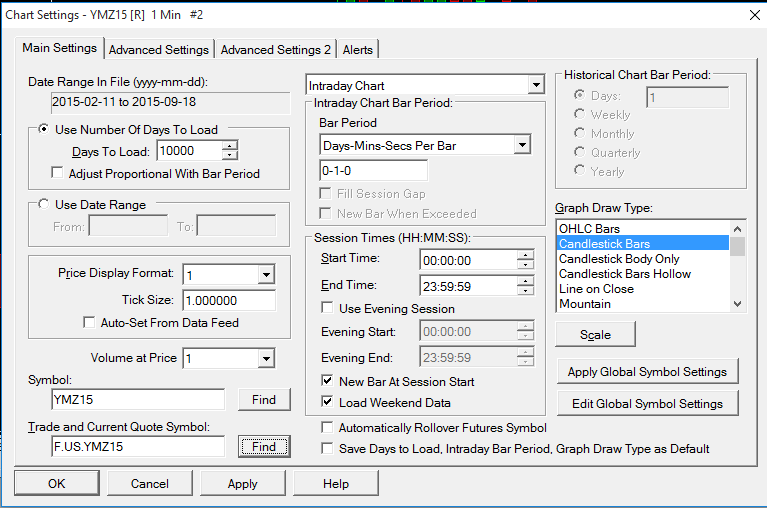767x508 pixels.
Task: Select OHLC Bars draw type
Action: tap(642, 228)
